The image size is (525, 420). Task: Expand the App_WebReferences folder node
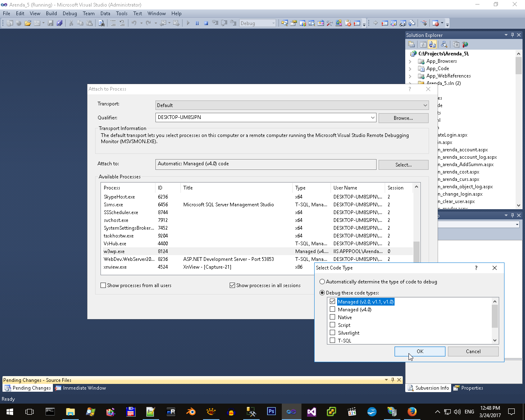click(x=410, y=76)
